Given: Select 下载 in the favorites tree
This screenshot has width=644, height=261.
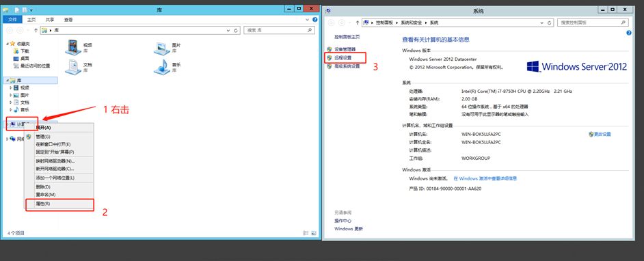Looking at the screenshot, I should (x=25, y=51).
